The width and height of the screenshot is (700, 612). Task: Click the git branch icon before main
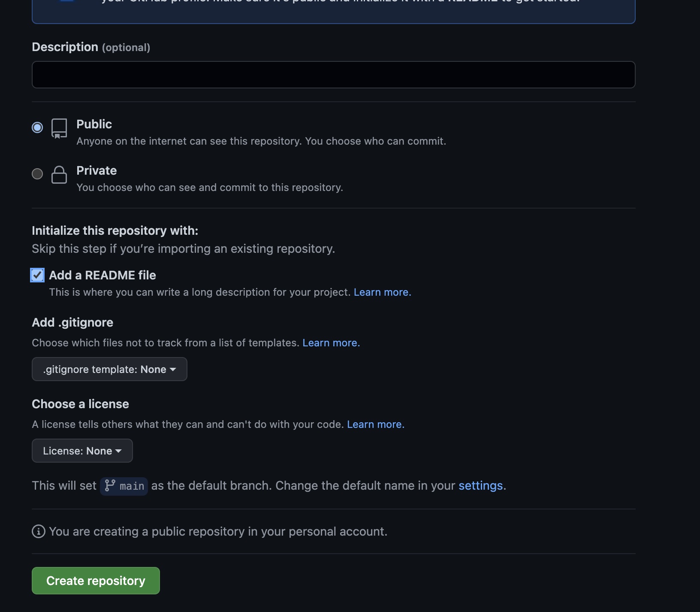[x=110, y=485]
